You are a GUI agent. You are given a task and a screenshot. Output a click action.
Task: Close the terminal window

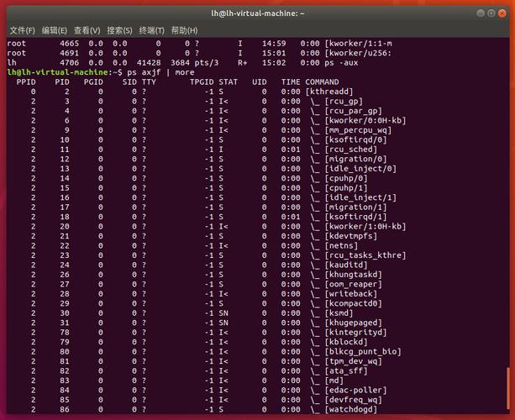point(502,13)
